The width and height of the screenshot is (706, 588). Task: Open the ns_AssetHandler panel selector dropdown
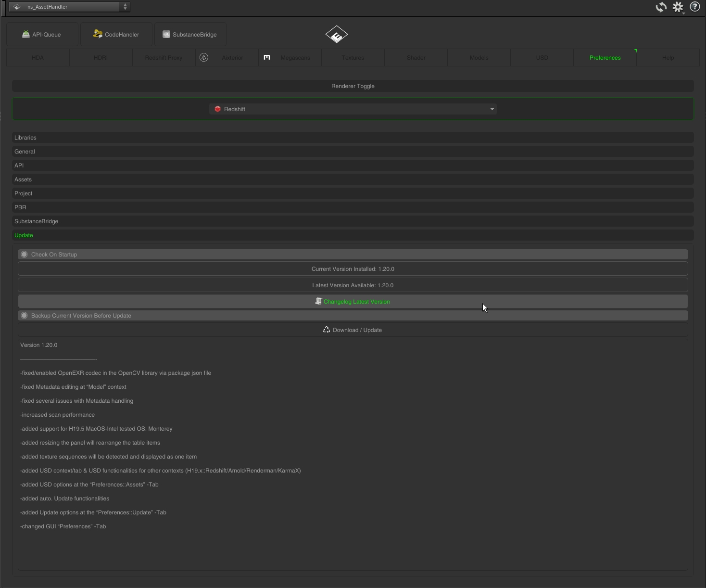[x=69, y=7]
